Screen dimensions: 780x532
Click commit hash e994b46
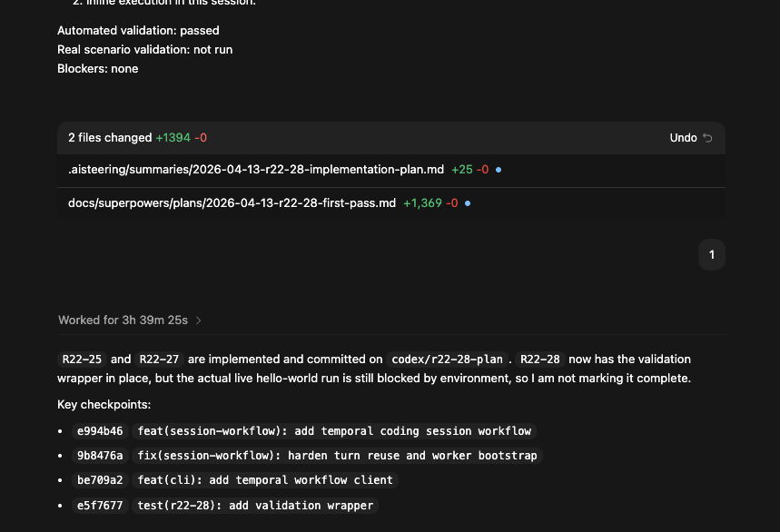[x=100, y=431]
